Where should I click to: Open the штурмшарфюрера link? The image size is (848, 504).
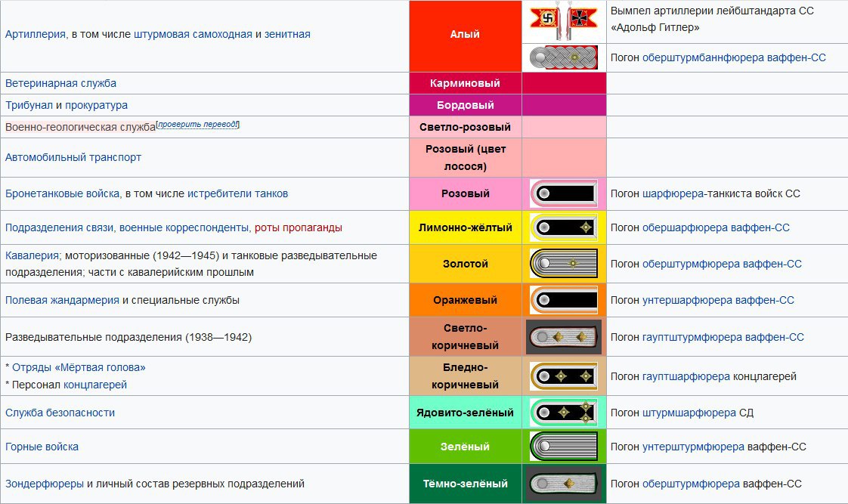point(689,413)
